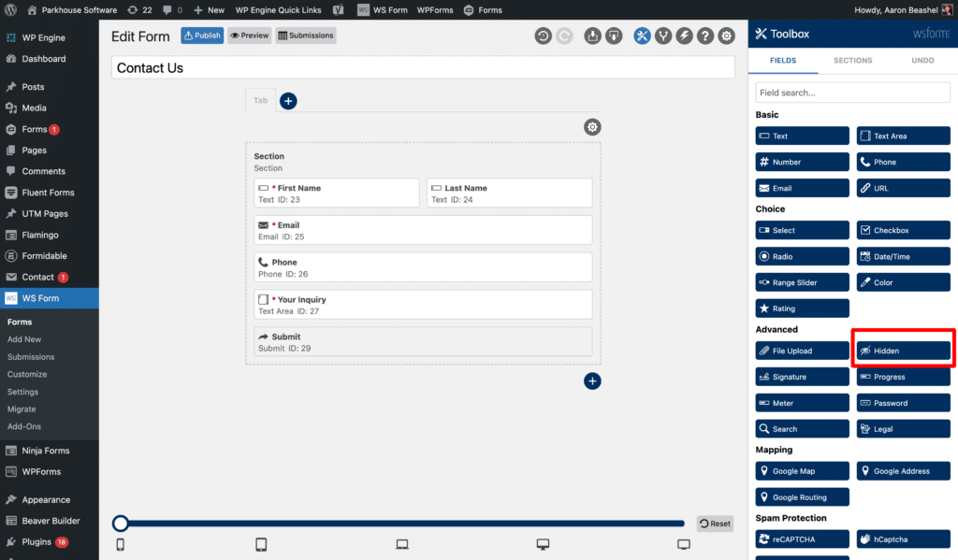Add new section with bottom plus icon

tap(592, 381)
